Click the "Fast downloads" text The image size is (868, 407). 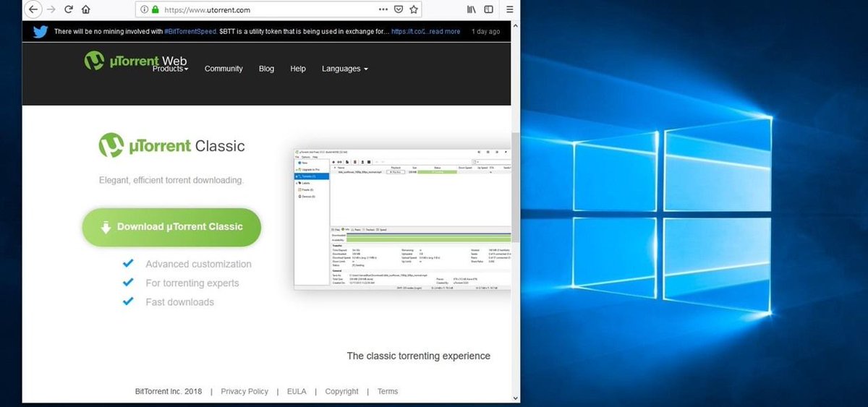point(179,302)
